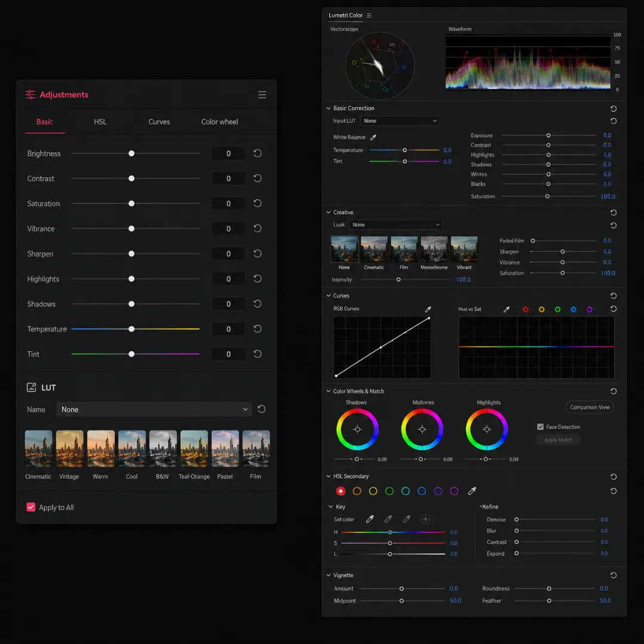Click the RGB Curves eyedropper
The image size is (644, 644).
click(428, 309)
